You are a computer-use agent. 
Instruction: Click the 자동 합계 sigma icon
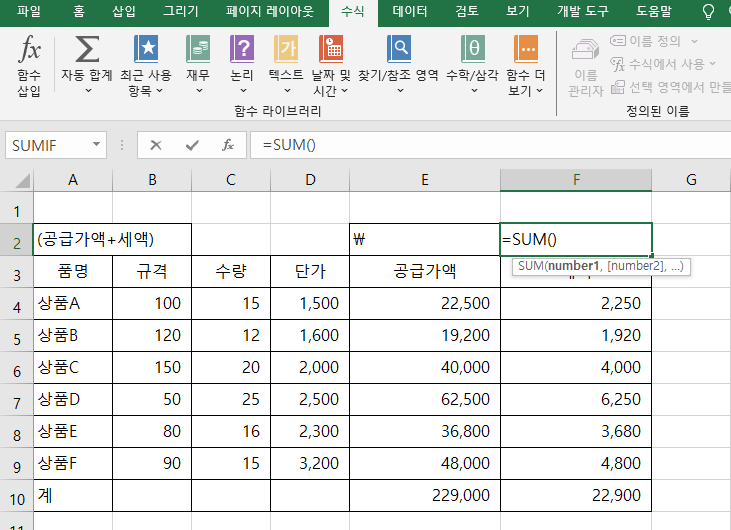87,49
